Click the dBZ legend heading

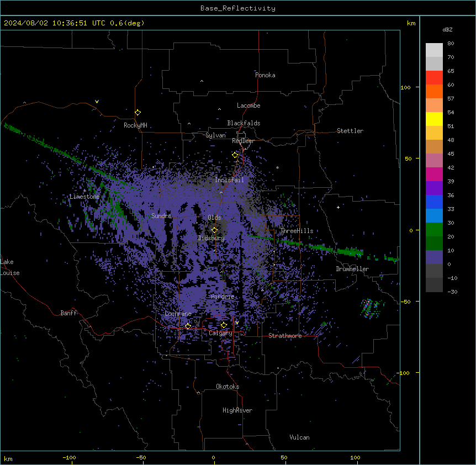pos(447,29)
